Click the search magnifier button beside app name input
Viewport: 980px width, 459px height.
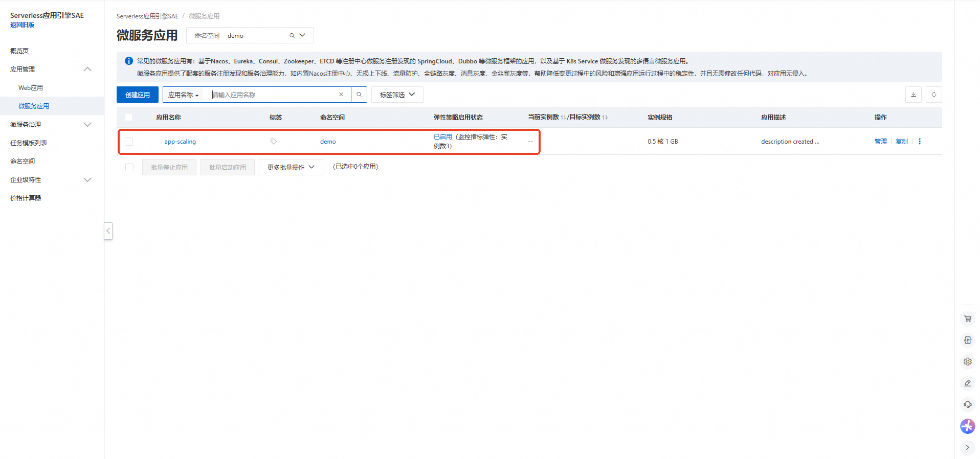(359, 95)
